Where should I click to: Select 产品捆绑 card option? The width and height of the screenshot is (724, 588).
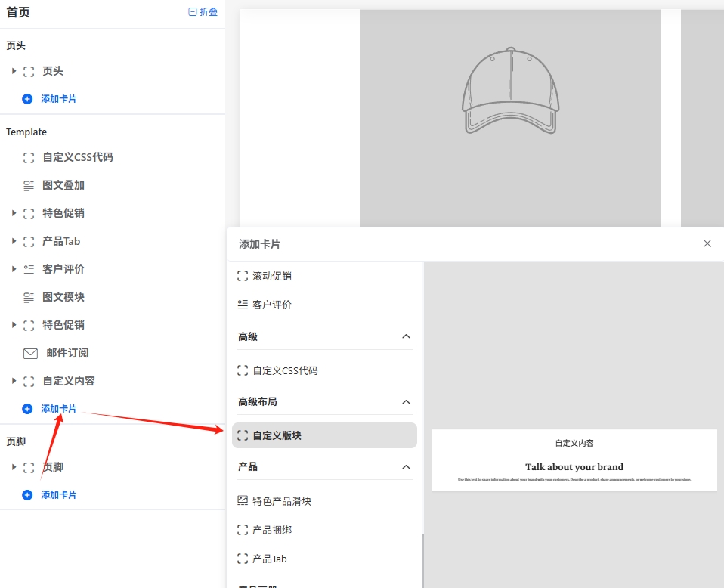(x=272, y=530)
